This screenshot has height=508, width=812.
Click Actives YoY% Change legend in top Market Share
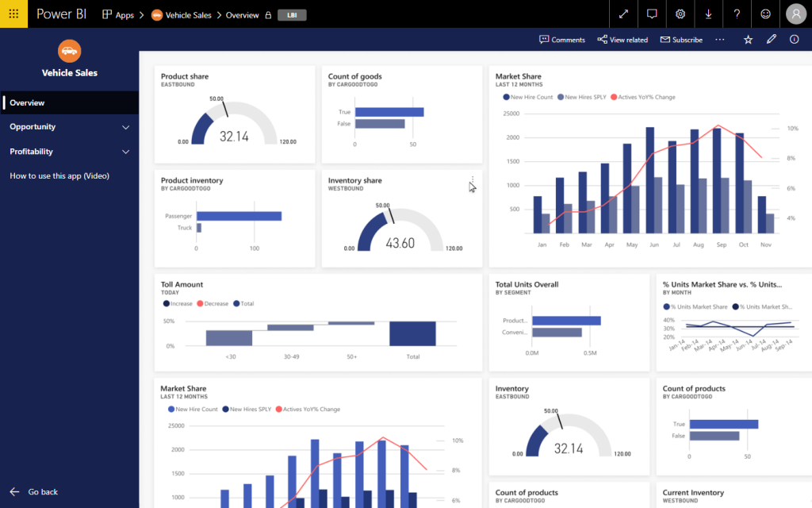[x=642, y=97]
